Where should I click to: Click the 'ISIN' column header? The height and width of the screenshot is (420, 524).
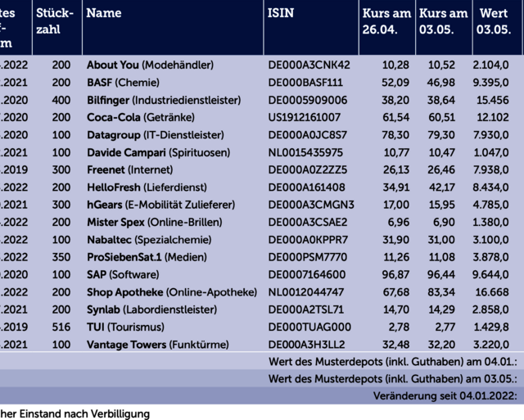point(278,13)
